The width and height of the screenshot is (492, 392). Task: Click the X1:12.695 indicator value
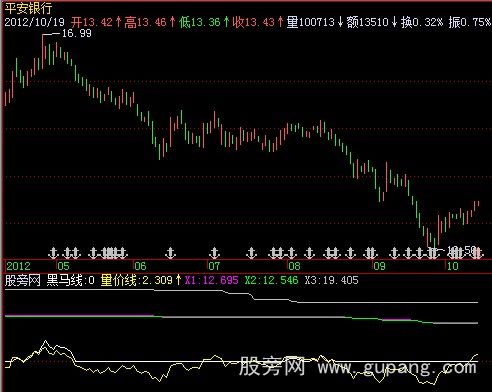212,280
